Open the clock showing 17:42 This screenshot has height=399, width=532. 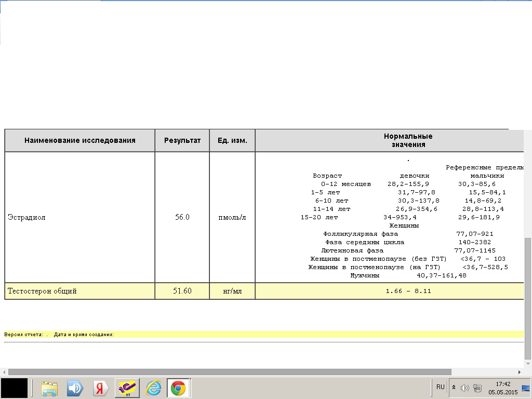(x=503, y=388)
